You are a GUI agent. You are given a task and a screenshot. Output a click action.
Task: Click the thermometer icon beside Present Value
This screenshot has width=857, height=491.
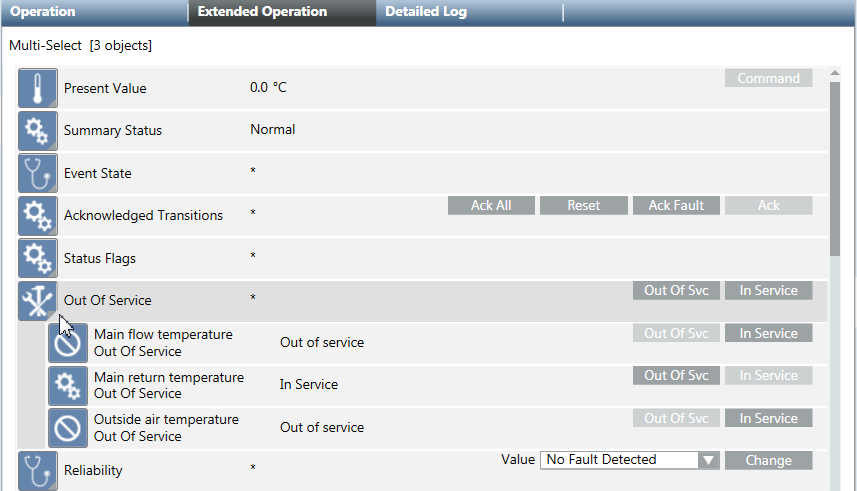tap(37, 88)
